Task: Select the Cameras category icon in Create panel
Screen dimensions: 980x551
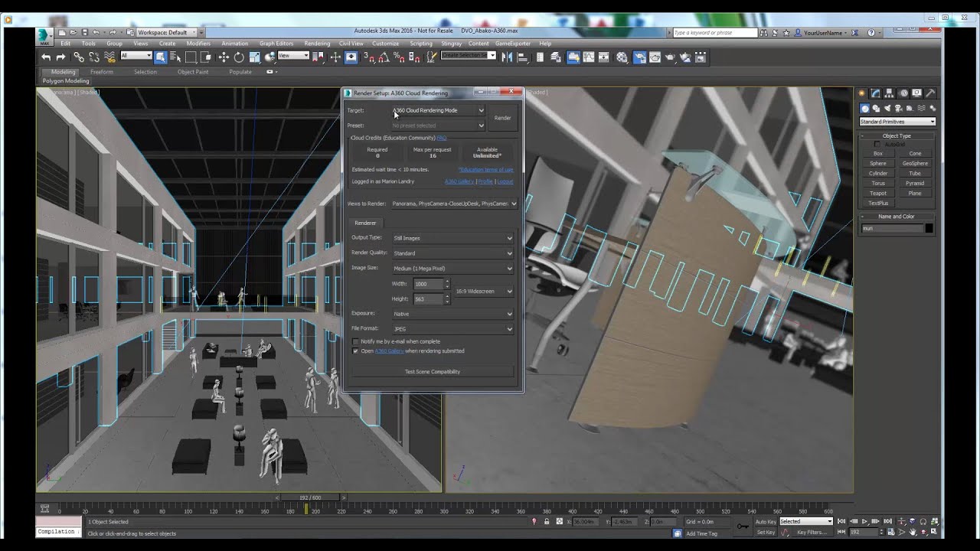Action: click(898, 108)
